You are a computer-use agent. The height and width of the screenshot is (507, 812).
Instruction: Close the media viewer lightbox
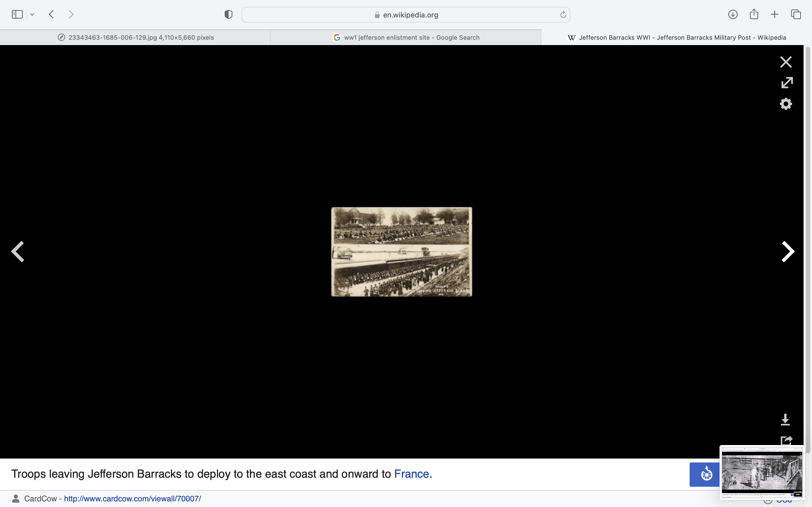click(785, 62)
